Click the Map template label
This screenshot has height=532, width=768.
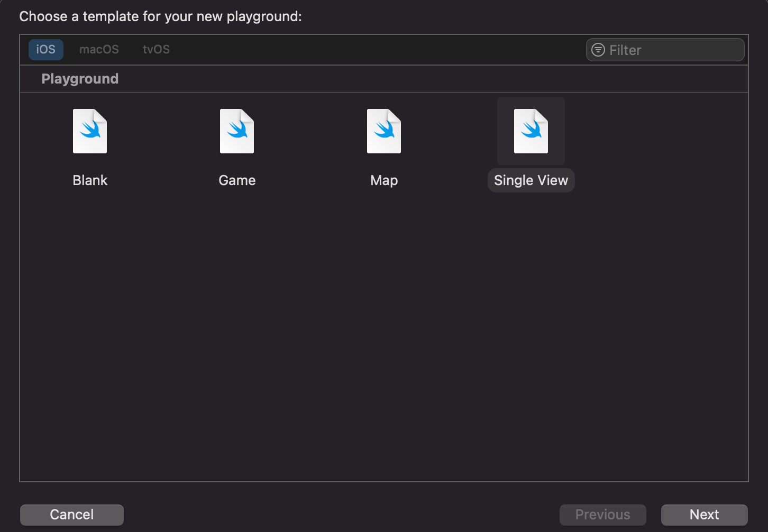(x=384, y=180)
